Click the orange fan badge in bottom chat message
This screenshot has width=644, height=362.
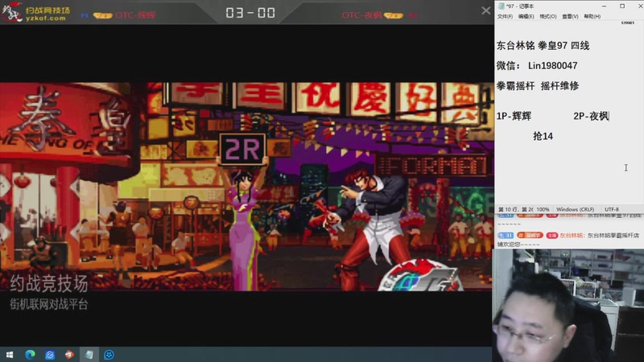[x=530, y=236]
